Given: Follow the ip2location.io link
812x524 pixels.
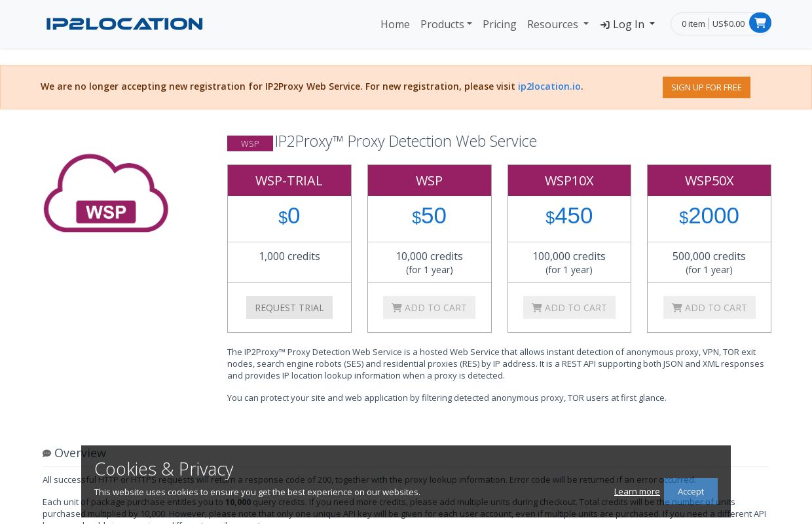Looking at the screenshot, I should coord(549,86).
